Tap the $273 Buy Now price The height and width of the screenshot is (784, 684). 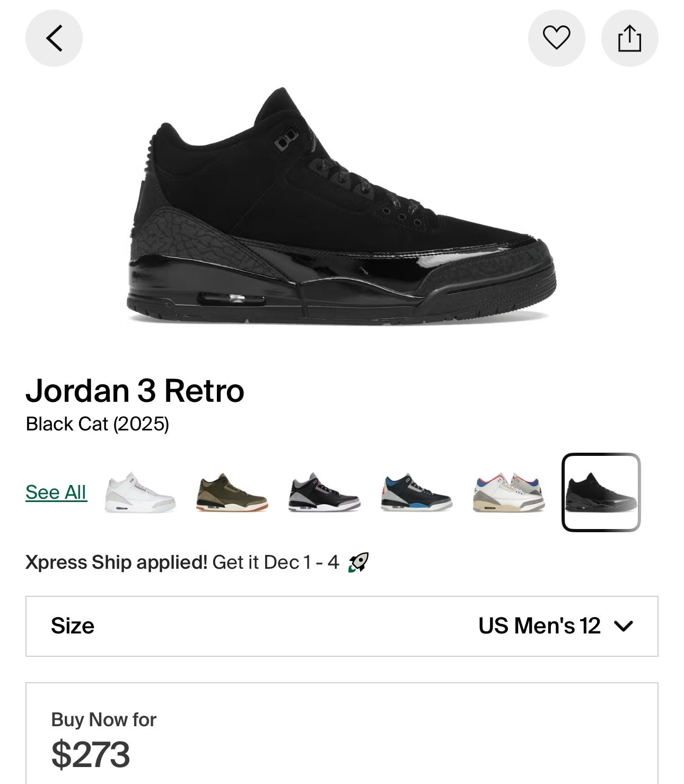tap(91, 754)
